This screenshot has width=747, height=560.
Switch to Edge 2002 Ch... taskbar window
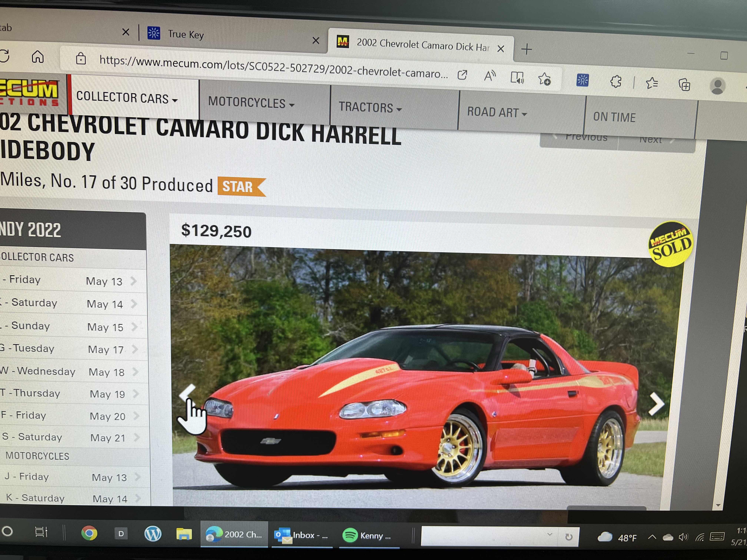(234, 534)
